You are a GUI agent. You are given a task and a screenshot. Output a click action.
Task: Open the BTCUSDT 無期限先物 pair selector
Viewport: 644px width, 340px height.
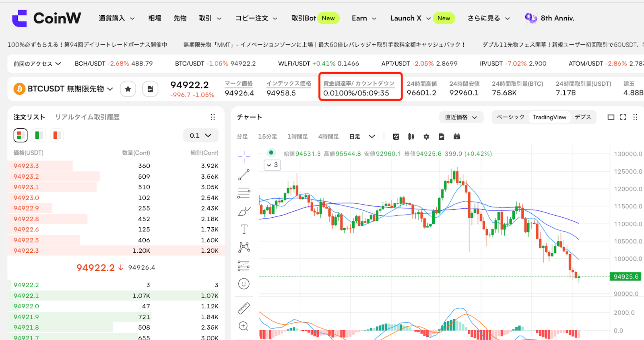(70, 89)
